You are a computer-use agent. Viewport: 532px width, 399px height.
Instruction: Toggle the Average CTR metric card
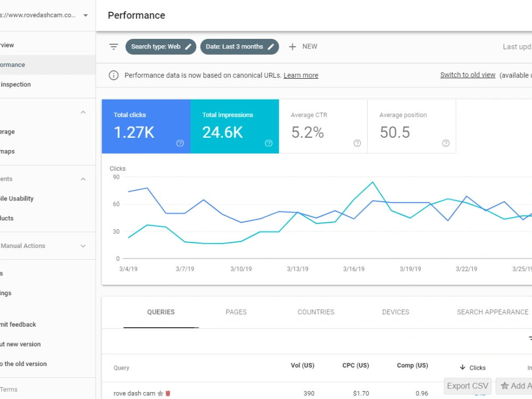click(323, 127)
